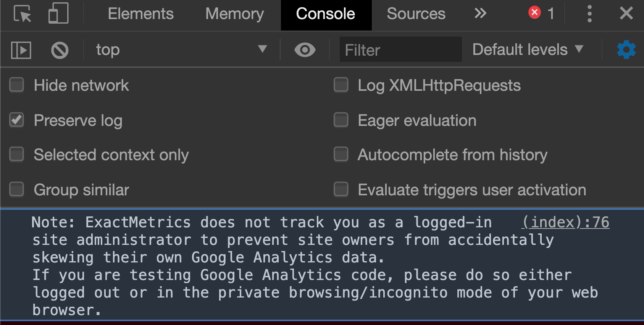Click the blue console settings gear
The width and height of the screenshot is (644, 325).
click(626, 50)
